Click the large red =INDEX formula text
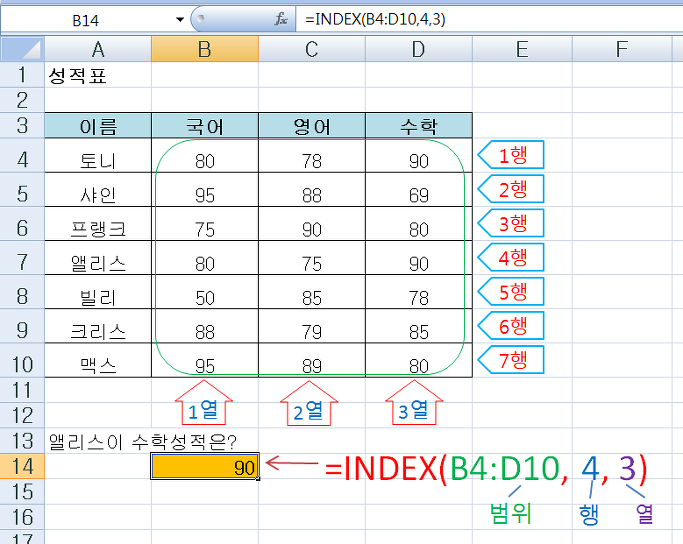 (x=486, y=469)
